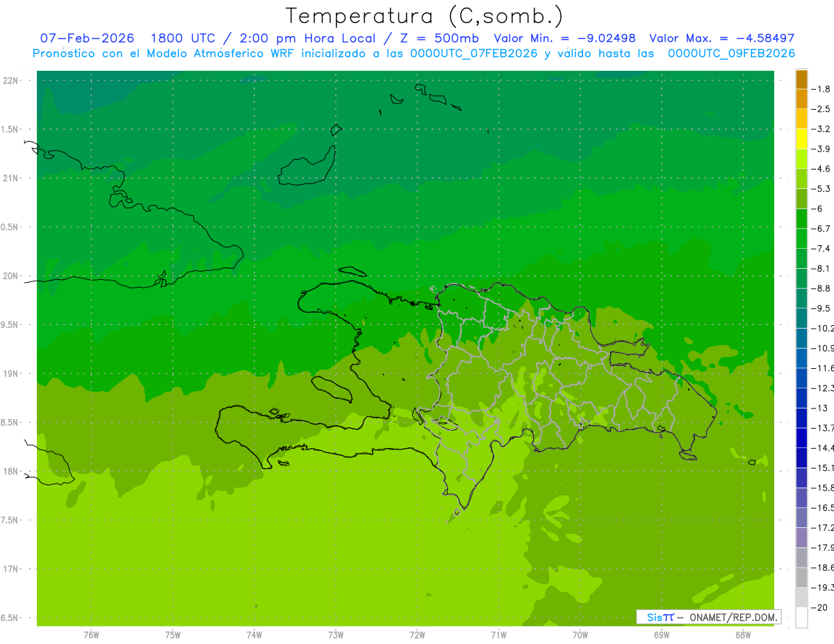Screen dimensions: 834x644
Task: Click the dark orange swatch above -1.8
Action: click(x=801, y=79)
